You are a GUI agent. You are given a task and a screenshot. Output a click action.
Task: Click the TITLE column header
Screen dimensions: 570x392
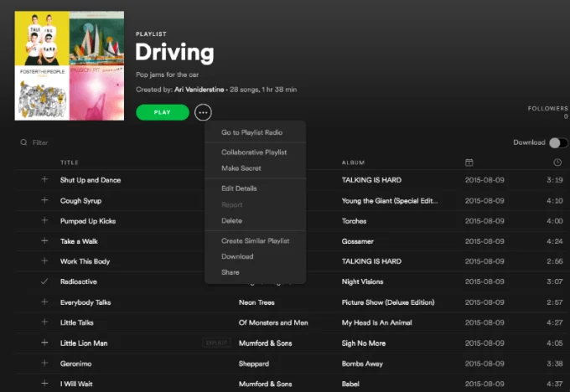click(x=70, y=162)
